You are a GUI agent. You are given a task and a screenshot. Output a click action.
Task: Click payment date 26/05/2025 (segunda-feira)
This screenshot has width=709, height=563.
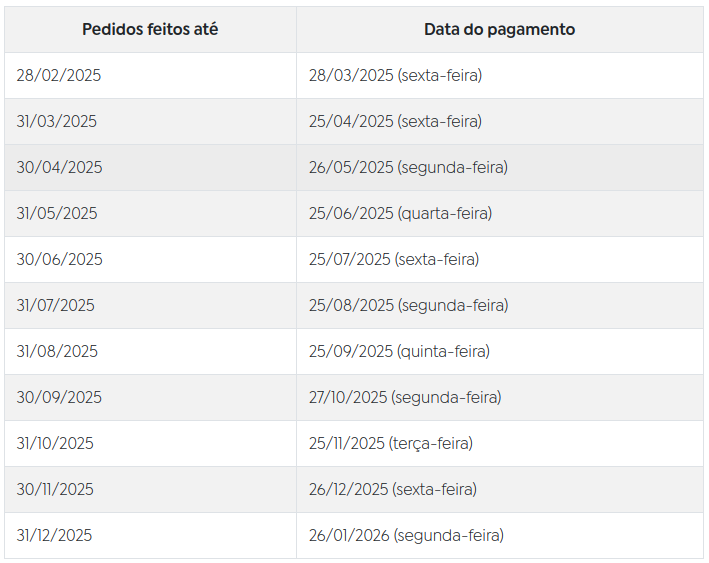408,168
